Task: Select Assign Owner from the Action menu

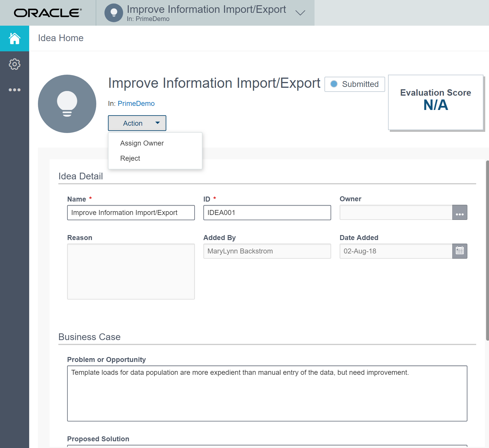Action: (x=142, y=143)
